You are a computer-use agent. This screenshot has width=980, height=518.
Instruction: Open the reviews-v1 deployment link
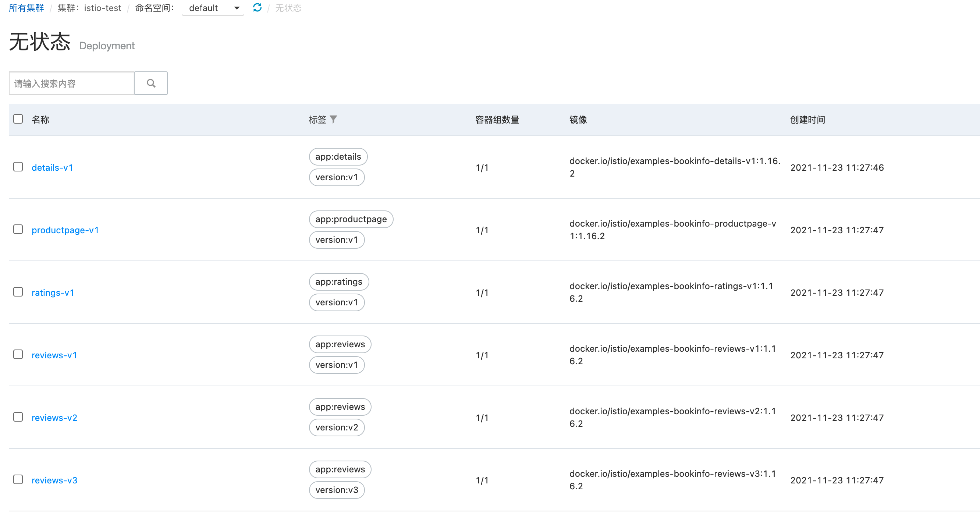click(54, 355)
